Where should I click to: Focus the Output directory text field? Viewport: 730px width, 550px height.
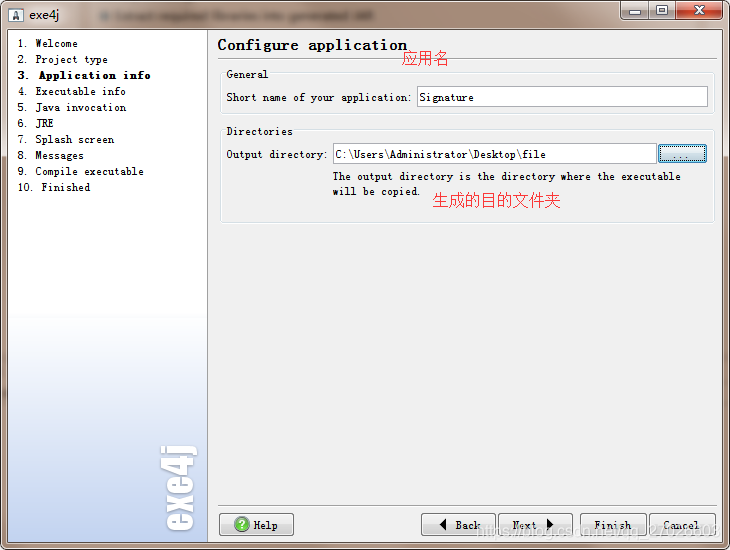point(494,154)
